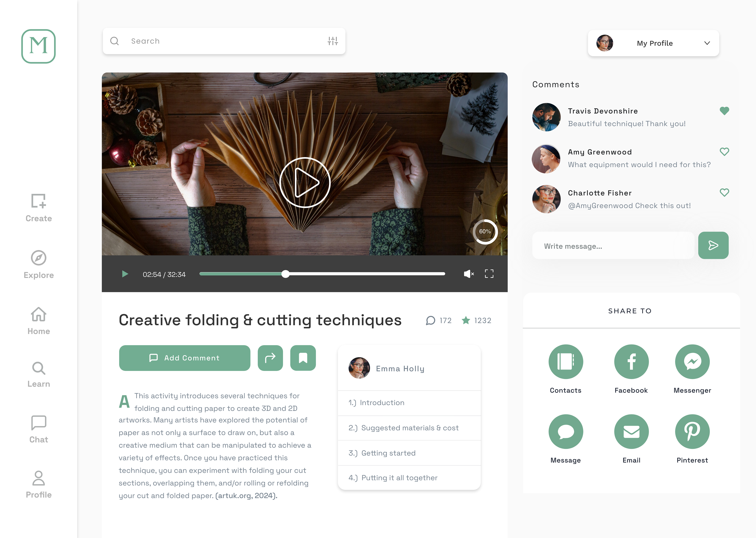Click the video progress slider handle

(x=285, y=274)
